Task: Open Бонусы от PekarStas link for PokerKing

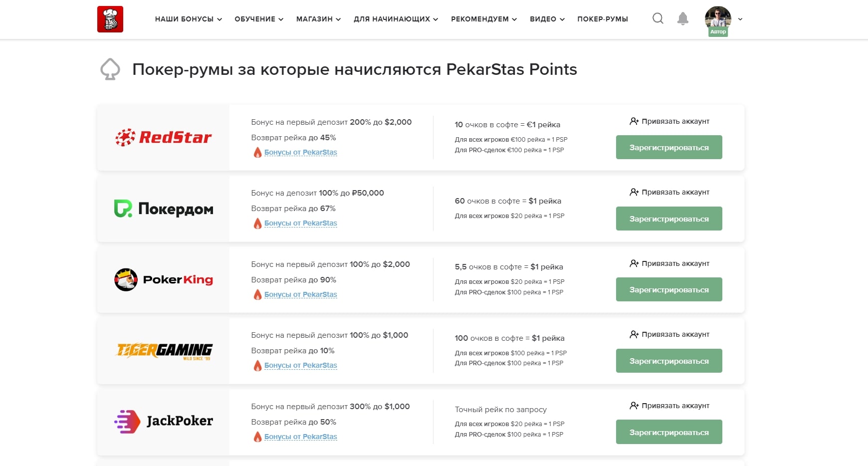Action: pos(301,294)
